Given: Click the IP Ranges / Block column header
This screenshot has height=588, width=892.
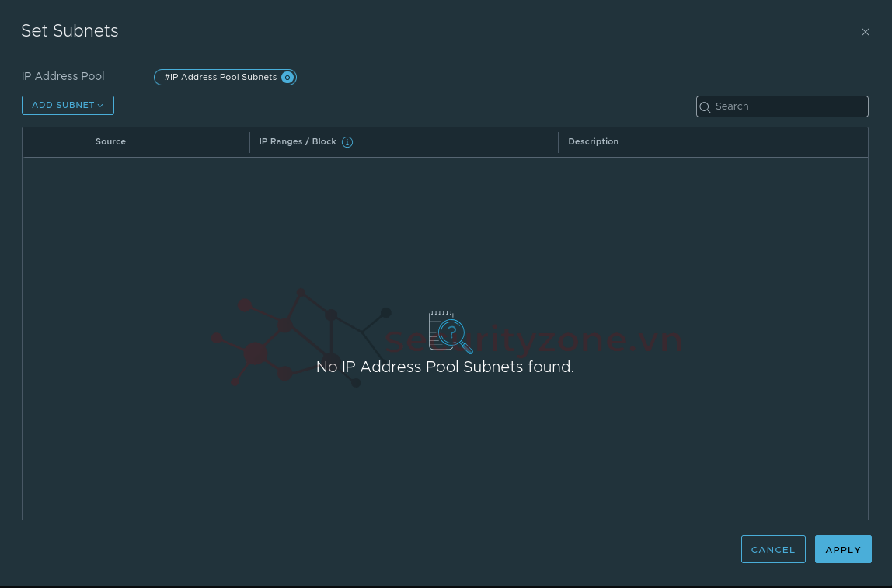Looking at the screenshot, I should point(298,142).
